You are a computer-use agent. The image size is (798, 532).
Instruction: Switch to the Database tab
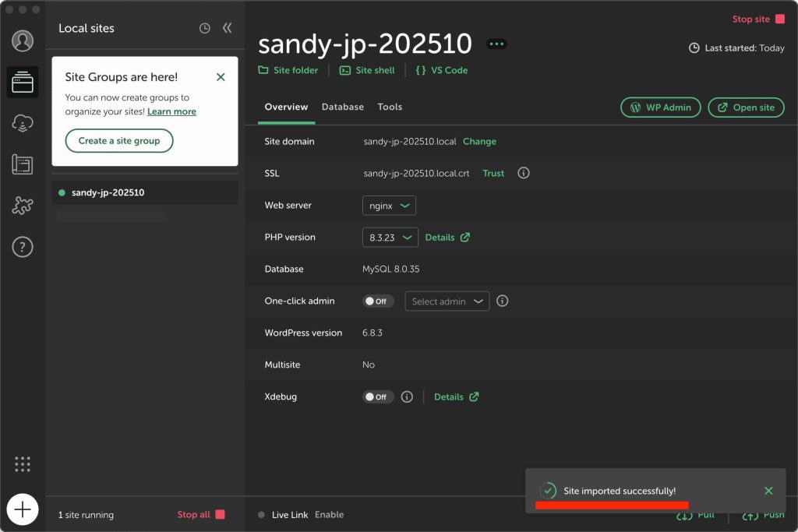[x=342, y=107]
